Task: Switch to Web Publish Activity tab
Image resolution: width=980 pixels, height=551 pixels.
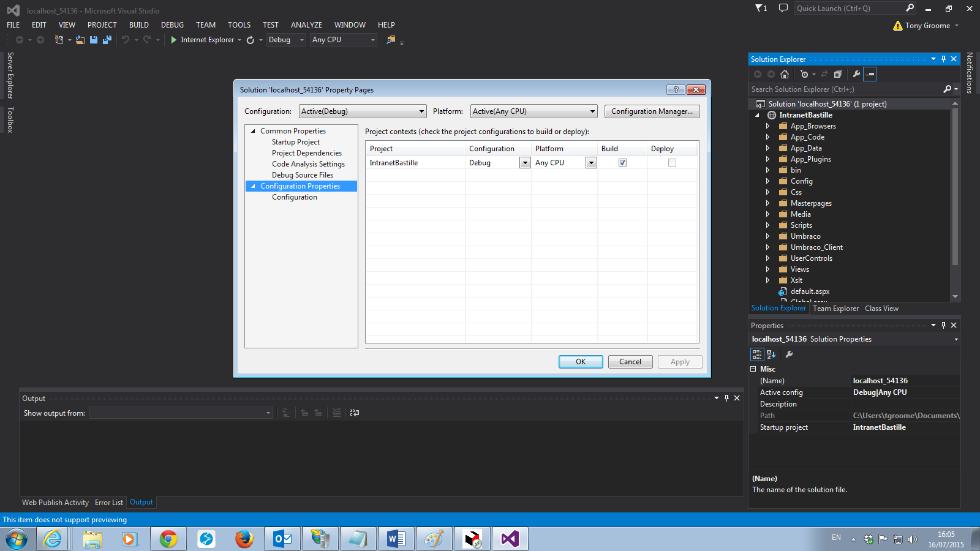Action: (55, 503)
